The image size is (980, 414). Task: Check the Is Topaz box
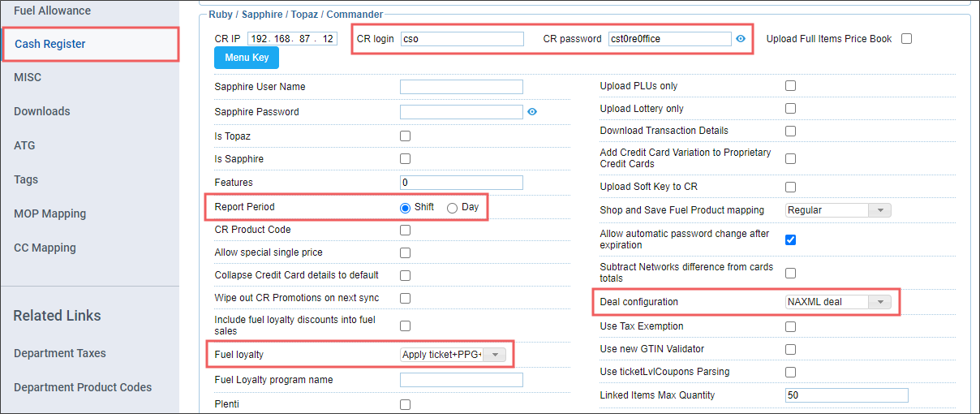point(406,136)
